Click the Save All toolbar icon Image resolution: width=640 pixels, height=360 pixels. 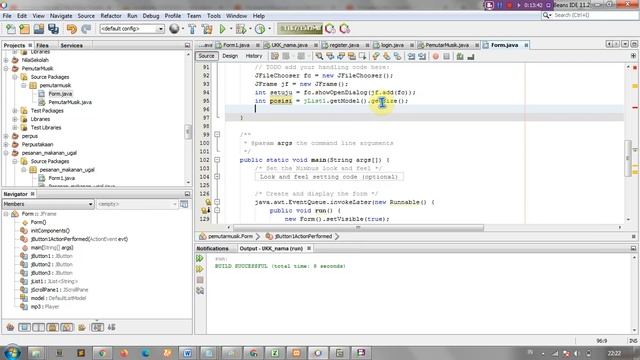(x=53, y=29)
